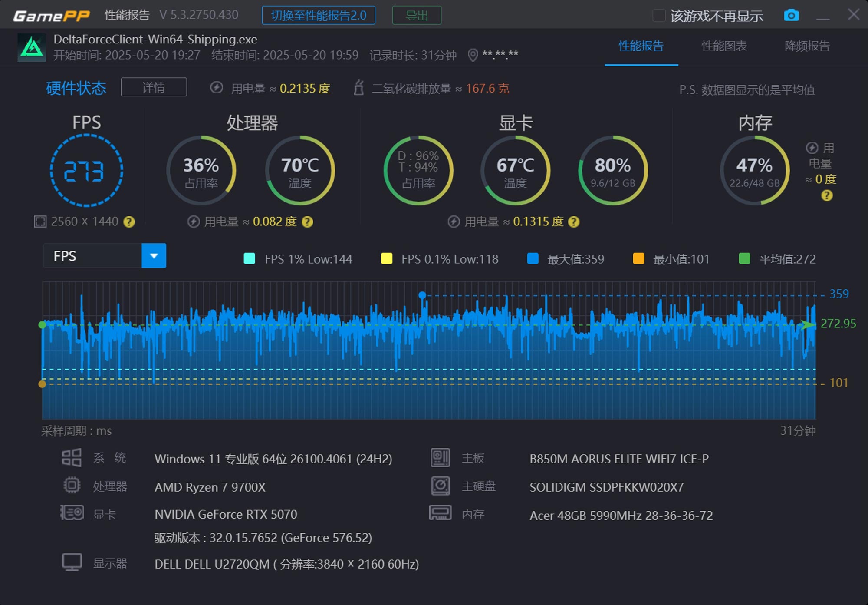Click the GPU 67°C 温度 gauge
The width and height of the screenshot is (868, 605).
516,170
